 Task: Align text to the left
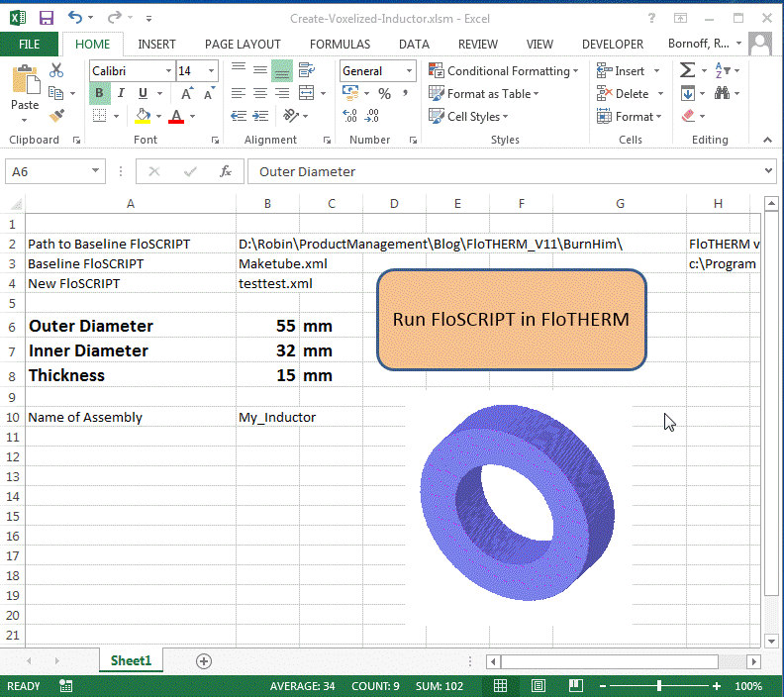tap(238, 93)
